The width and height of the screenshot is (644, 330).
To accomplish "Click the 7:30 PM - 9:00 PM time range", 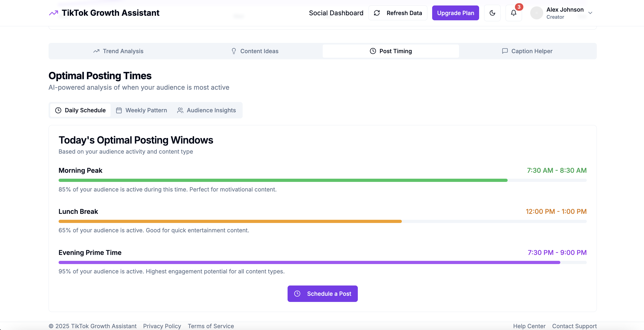I will pyautogui.click(x=557, y=252).
